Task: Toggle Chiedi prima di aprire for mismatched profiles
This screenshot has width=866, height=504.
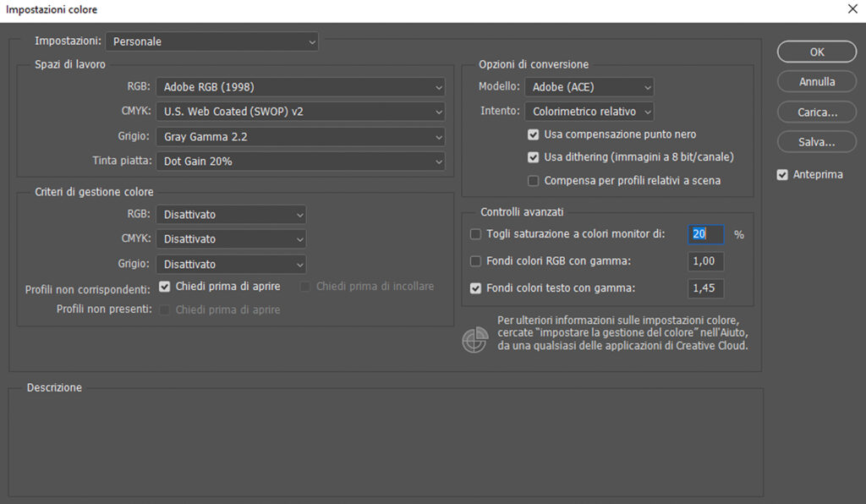Action: pos(165,287)
